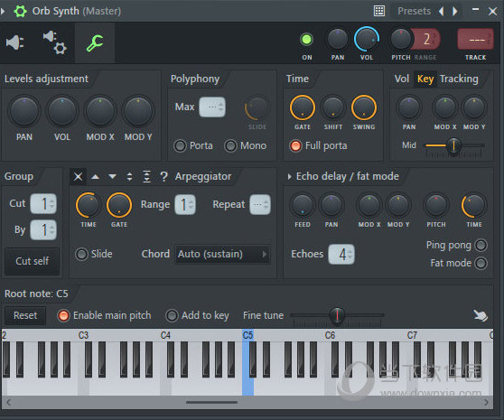This screenshot has width=504, height=420.
Task: Toggle the arpeggiator Slide option
Action: tap(81, 254)
